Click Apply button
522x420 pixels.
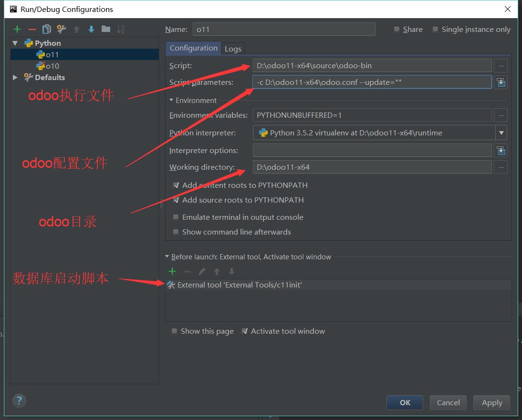tap(492, 402)
